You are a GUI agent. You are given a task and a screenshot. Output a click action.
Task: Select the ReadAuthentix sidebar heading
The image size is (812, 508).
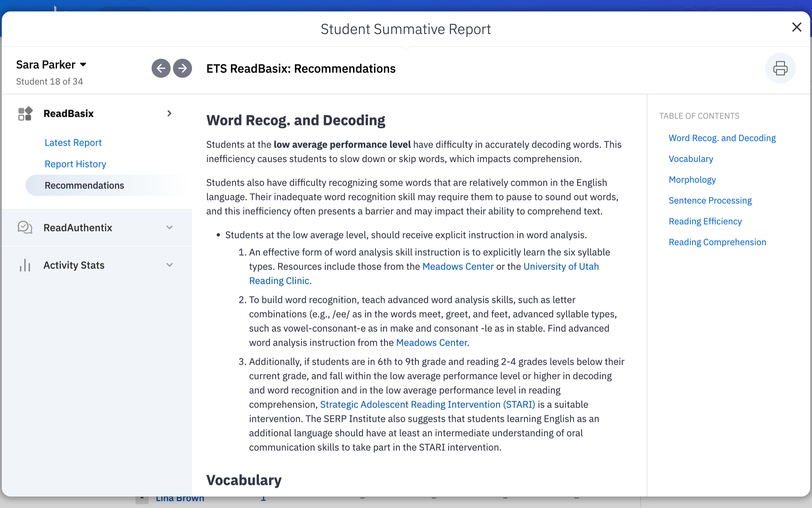78,228
